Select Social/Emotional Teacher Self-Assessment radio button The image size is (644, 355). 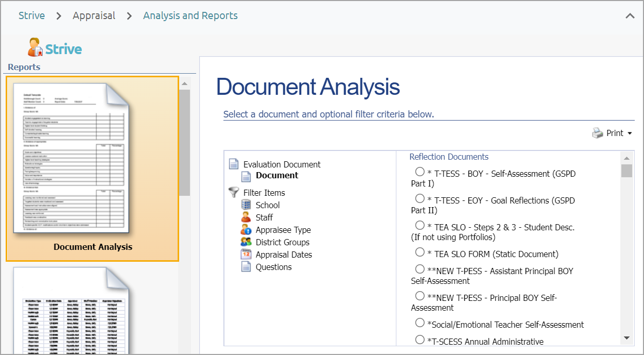pyautogui.click(x=420, y=323)
